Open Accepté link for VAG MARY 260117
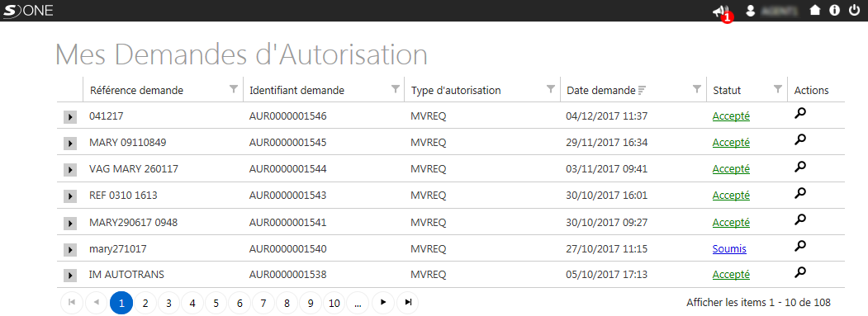The image size is (868, 316). [731, 169]
